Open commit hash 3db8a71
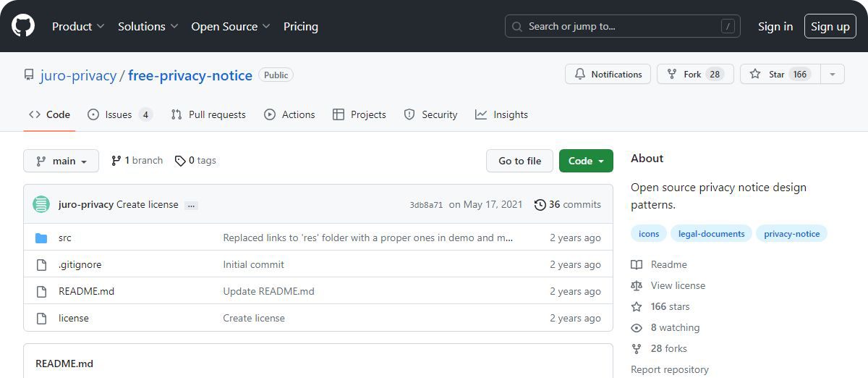This screenshot has height=378, width=868. [426, 205]
